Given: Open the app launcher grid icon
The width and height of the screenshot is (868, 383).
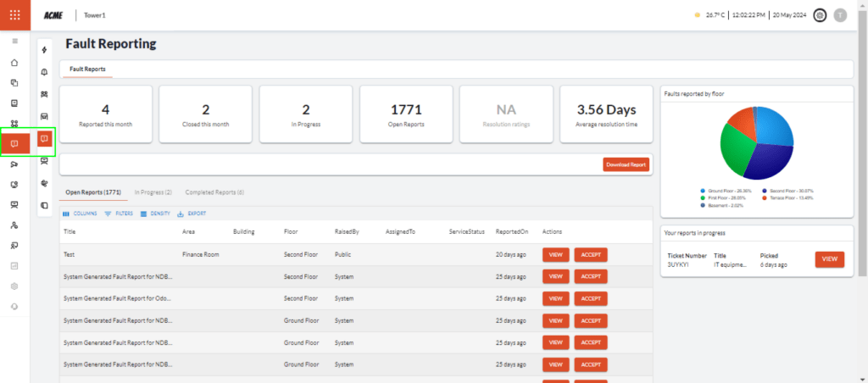Looking at the screenshot, I should 14,14.
